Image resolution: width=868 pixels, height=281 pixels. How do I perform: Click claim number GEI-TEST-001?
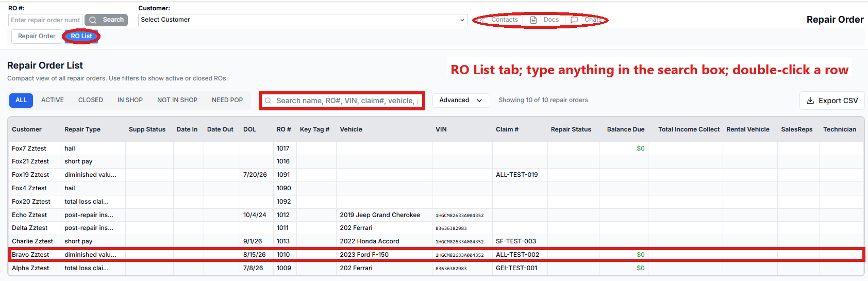[x=516, y=268]
